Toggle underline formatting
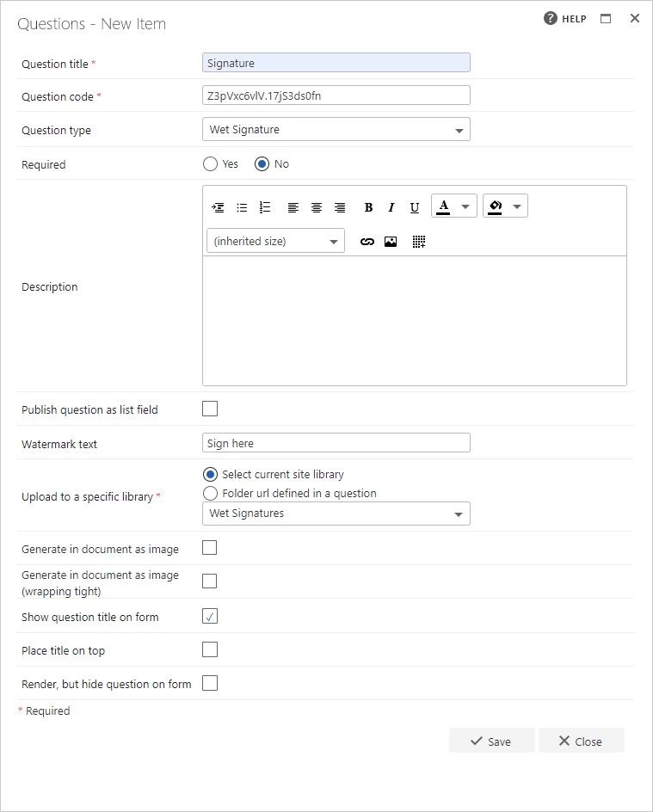653x812 pixels. 415,207
